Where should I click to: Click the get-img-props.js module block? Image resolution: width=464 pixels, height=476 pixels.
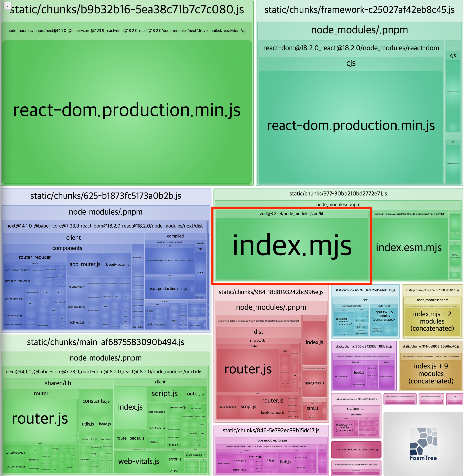(342, 376)
